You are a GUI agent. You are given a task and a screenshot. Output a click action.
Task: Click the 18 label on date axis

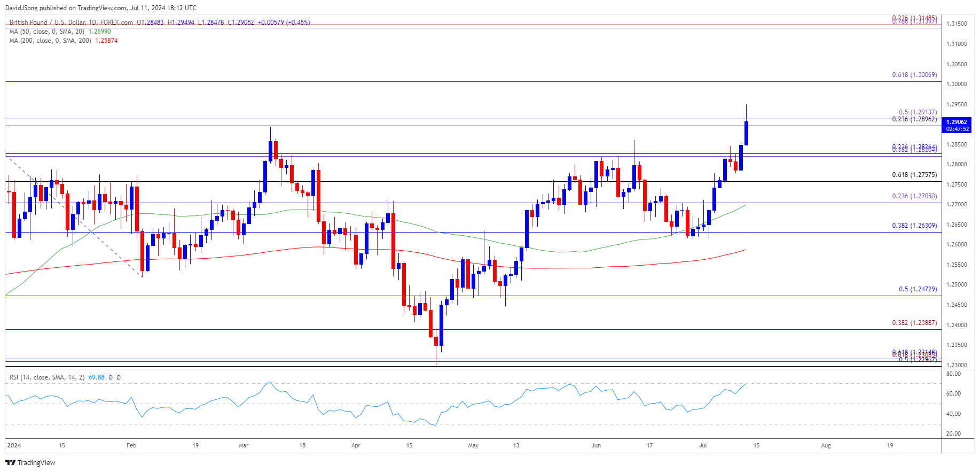pos(302,445)
